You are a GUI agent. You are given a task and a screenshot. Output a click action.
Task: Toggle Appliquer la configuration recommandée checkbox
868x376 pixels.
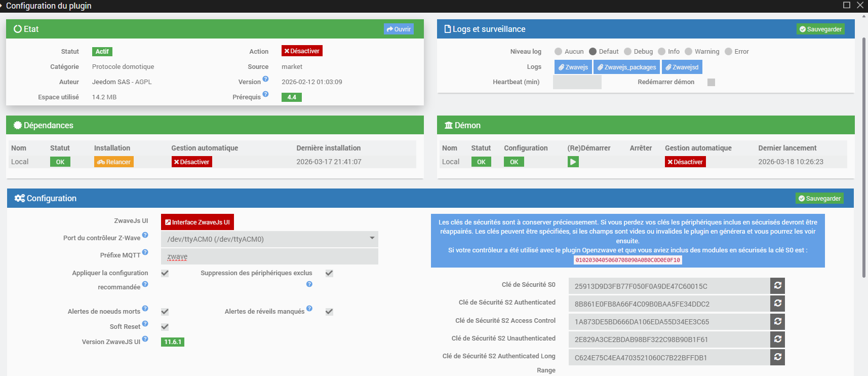(165, 273)
